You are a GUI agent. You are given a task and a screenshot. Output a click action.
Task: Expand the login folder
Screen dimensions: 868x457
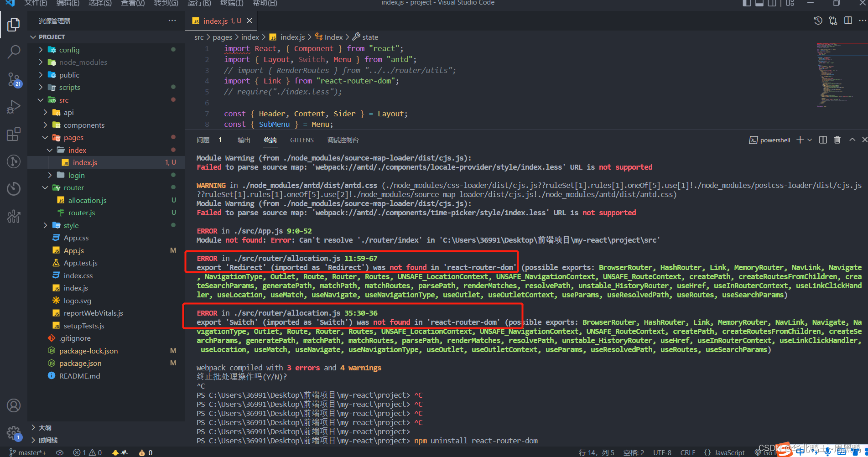pos(106,175)
